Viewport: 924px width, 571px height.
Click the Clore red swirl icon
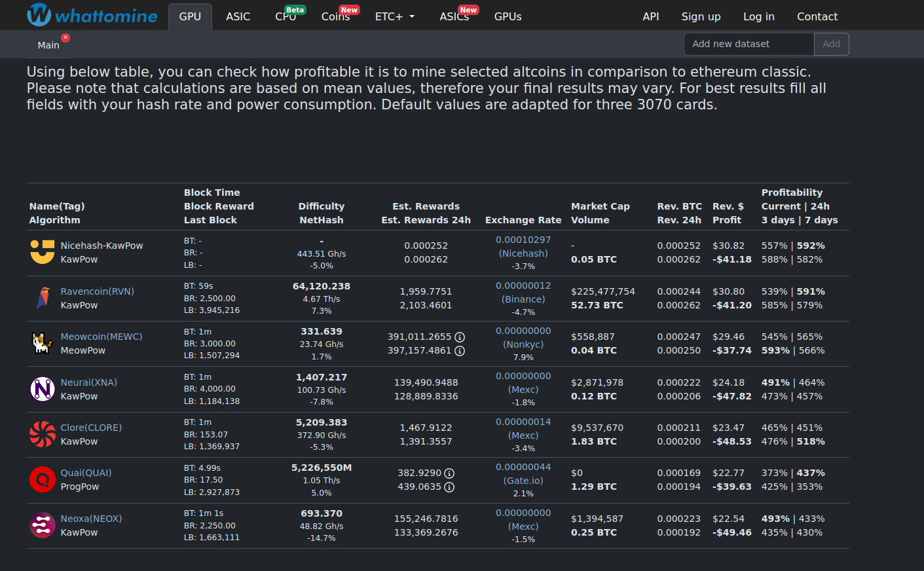(43, 434)
